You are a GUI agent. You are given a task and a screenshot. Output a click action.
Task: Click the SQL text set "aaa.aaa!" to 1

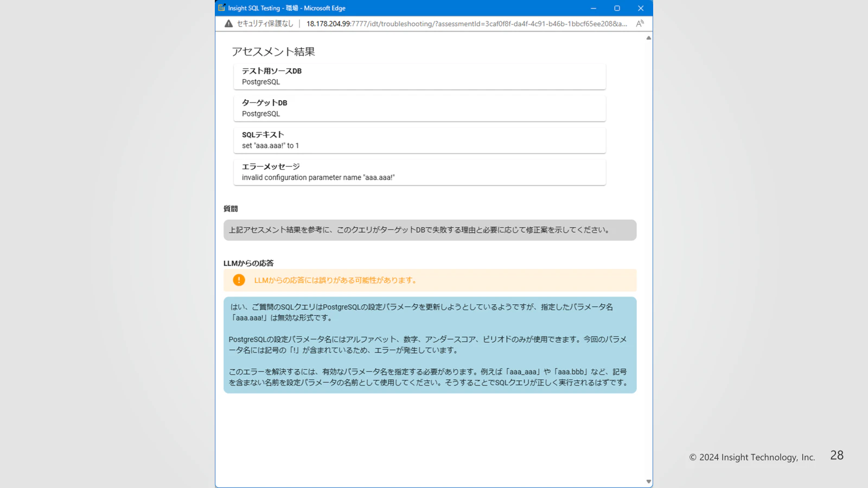tap(270, 145)
